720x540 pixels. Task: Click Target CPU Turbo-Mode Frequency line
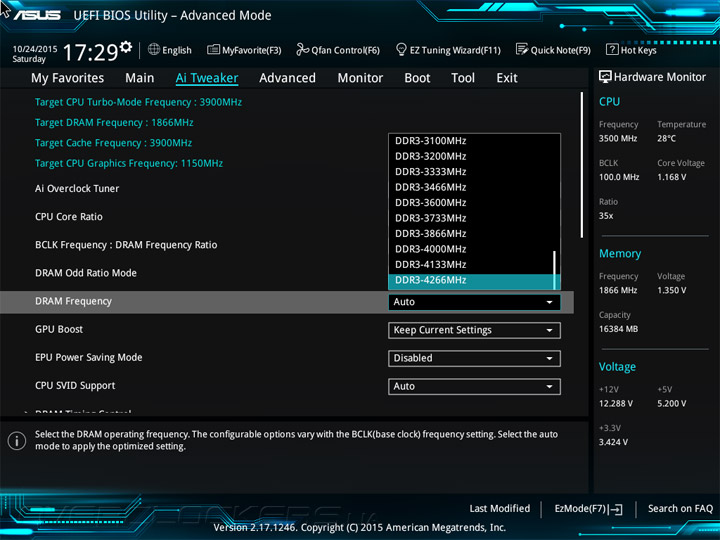click(x=138, y=102)
